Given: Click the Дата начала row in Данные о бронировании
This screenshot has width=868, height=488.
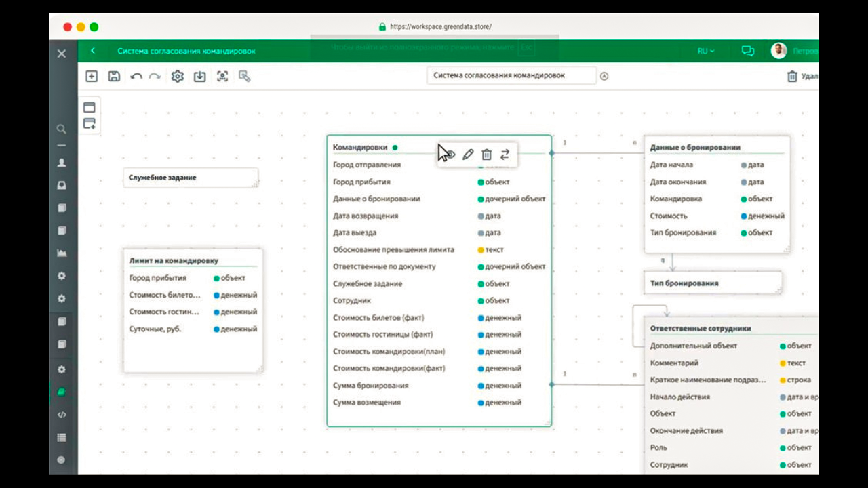Looking at the screenshot, I should 717,165.
